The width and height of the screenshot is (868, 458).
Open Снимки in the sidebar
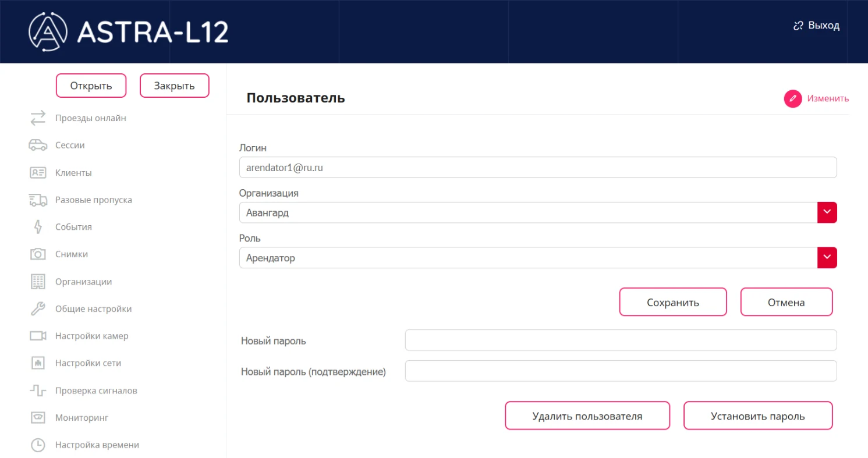click(x=72, y=254)
